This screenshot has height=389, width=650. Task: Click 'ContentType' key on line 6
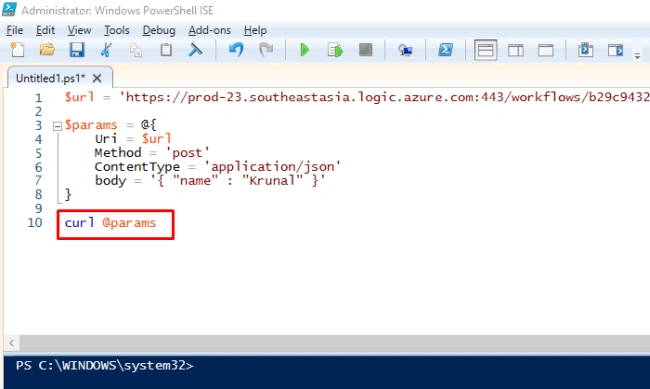click(x=137, y=167)
